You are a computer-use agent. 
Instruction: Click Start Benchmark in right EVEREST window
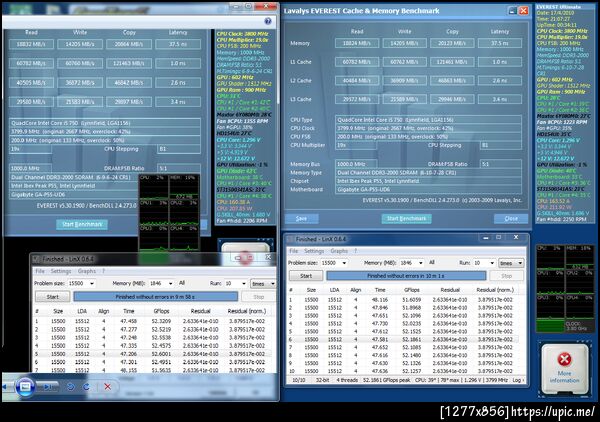pyautogui.click(x=406, y=218)
